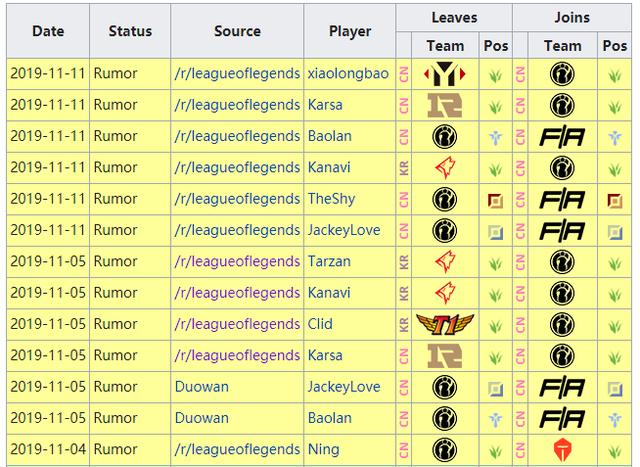The width and height of the screenshot is (640, 467).
Task: Click the Player column header
Action: click(x=350, y=31)
